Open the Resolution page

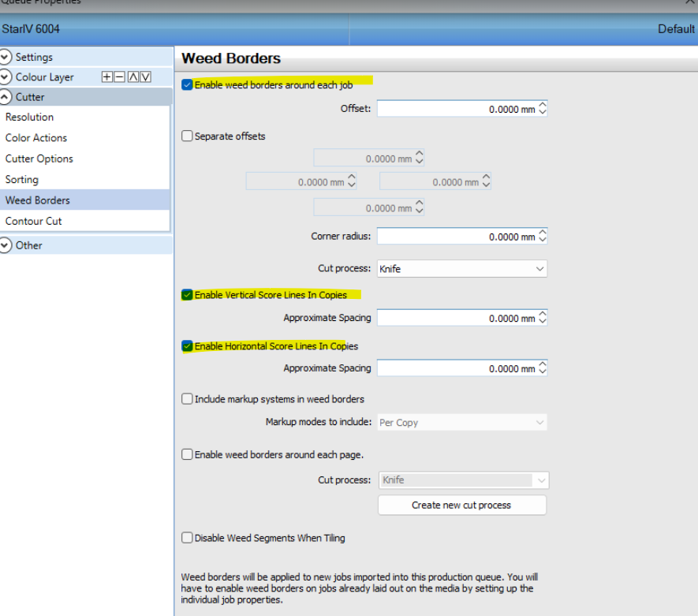[84, 117]
